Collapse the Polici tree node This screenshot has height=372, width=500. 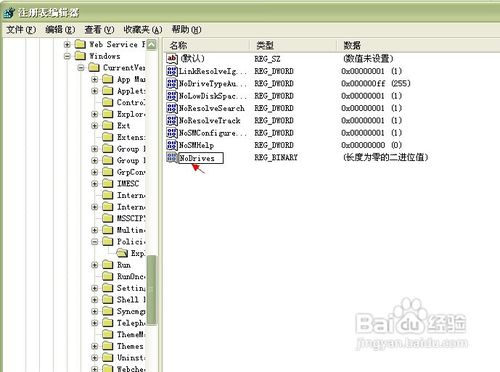pos(95,242)
